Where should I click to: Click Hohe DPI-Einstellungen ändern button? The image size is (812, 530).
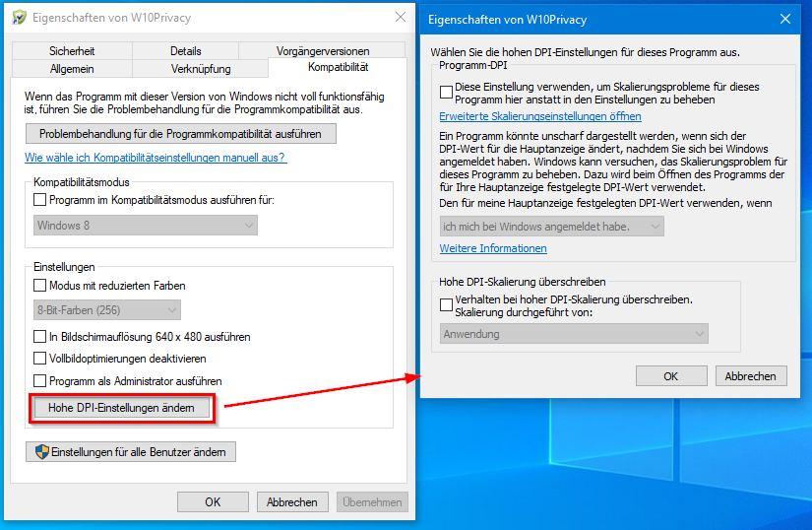(122, 408)
